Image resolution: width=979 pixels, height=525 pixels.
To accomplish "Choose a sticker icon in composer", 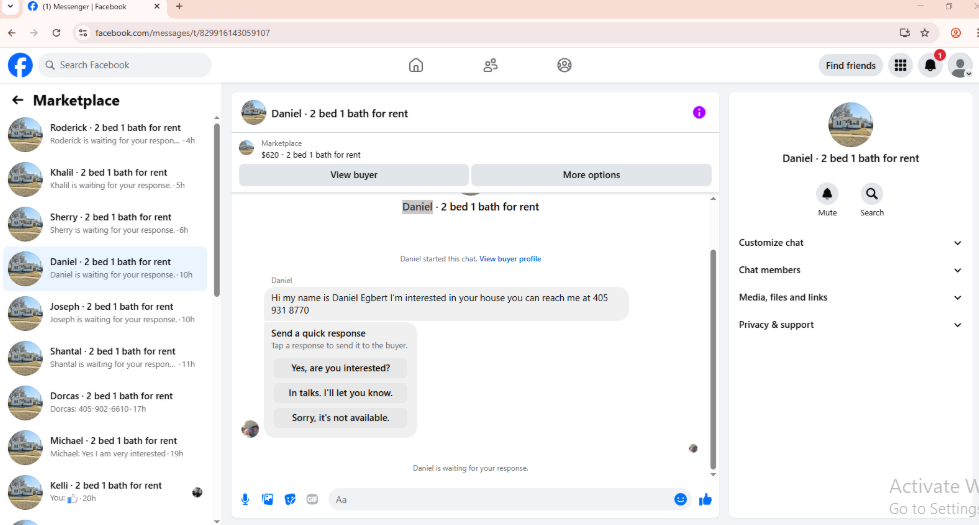I will pos(290,499).
